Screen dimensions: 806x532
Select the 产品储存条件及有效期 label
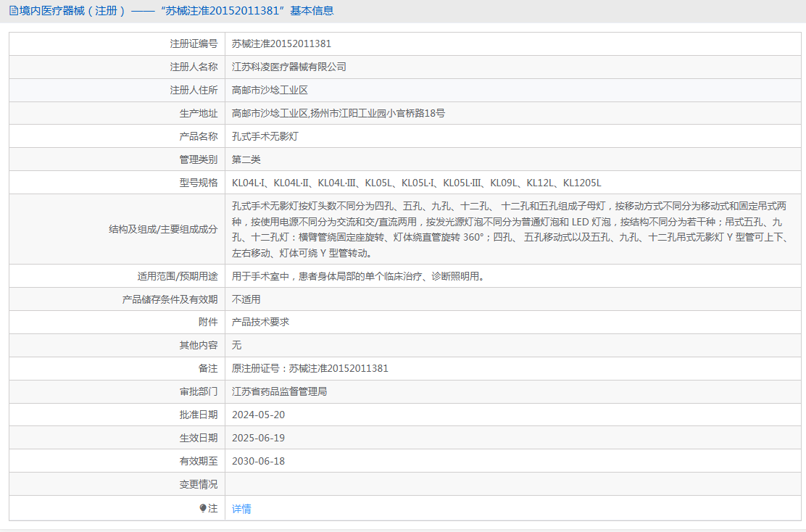tap(170, 299)
